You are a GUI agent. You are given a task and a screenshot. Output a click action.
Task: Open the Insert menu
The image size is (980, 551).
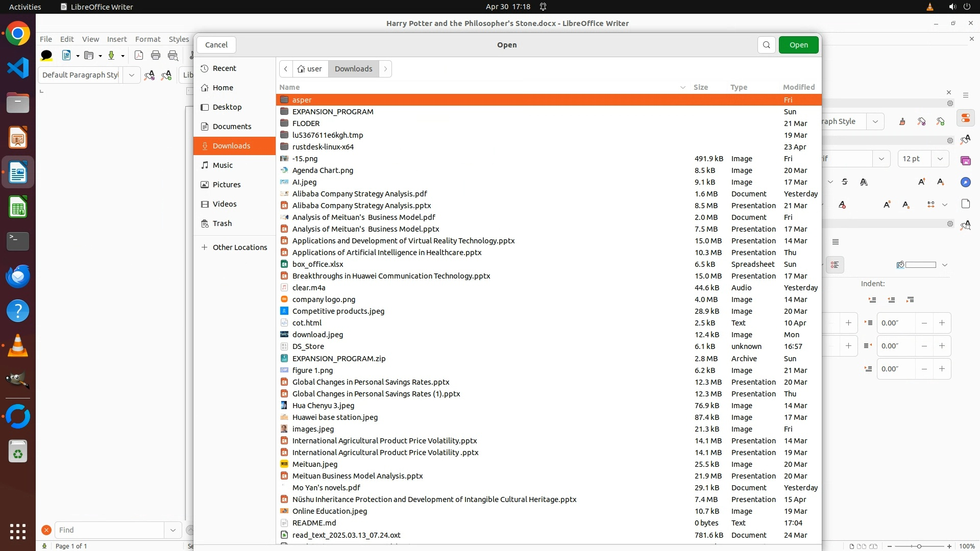click(116, 39)
